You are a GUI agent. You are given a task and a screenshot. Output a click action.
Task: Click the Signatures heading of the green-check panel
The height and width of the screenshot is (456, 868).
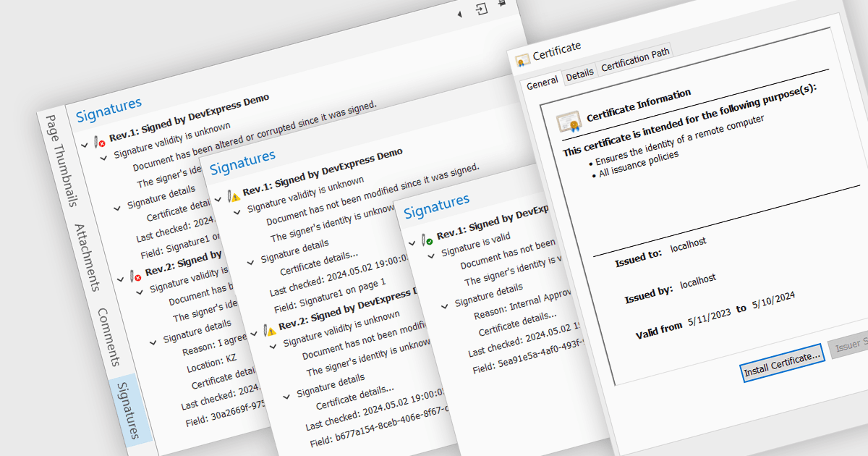click(436, 206)
